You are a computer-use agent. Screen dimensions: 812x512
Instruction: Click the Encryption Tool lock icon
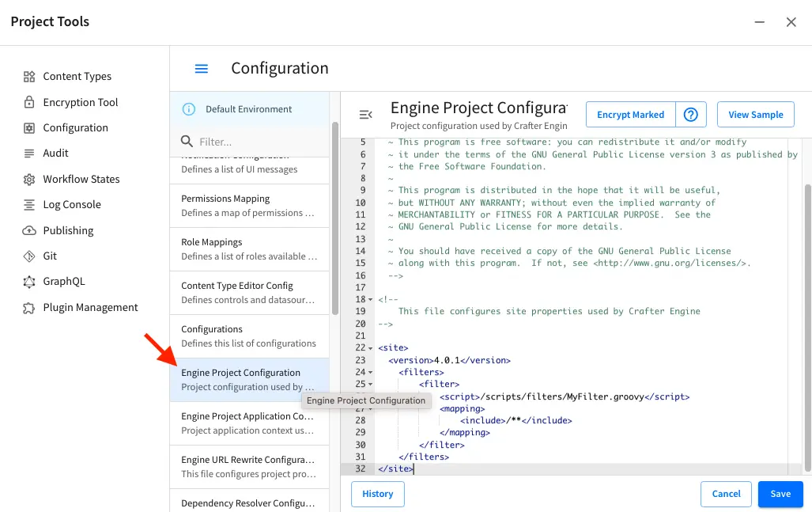click(x=29, y=102)
